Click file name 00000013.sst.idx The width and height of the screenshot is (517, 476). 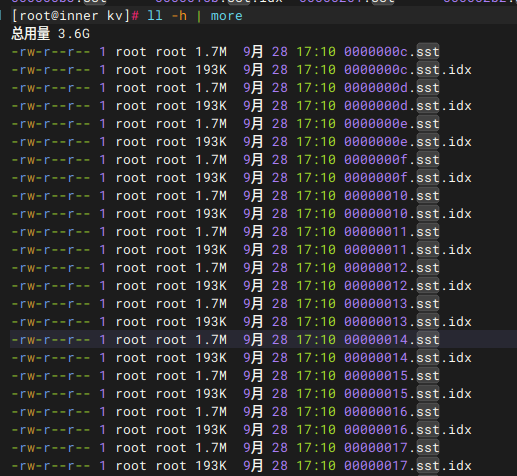tap(408, 322)
